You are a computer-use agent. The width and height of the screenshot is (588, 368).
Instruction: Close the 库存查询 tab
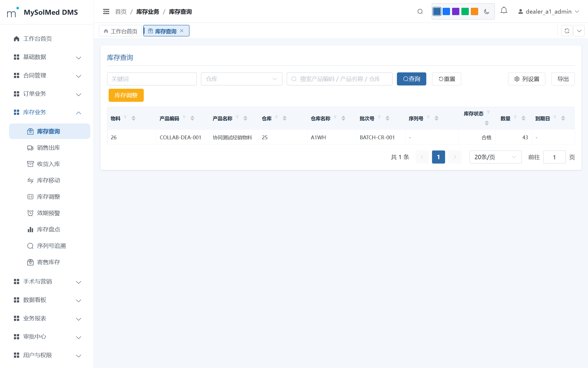[182, 31]
